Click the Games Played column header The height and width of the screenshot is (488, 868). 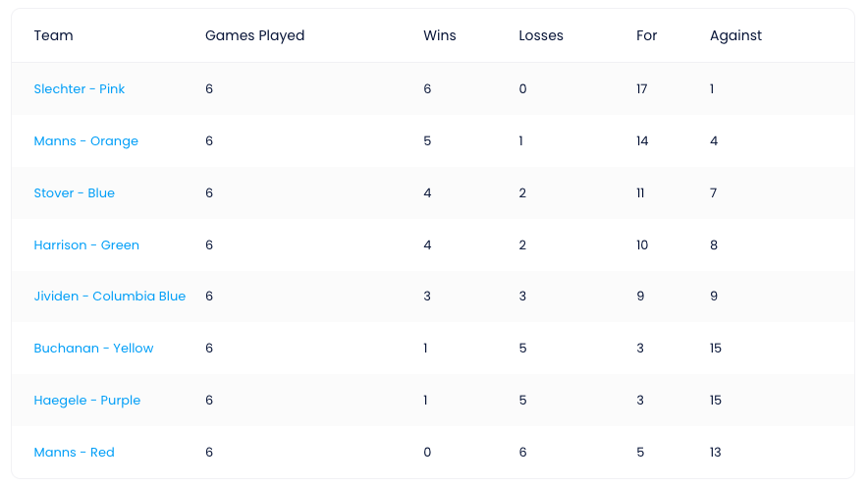tap(254, 35)
